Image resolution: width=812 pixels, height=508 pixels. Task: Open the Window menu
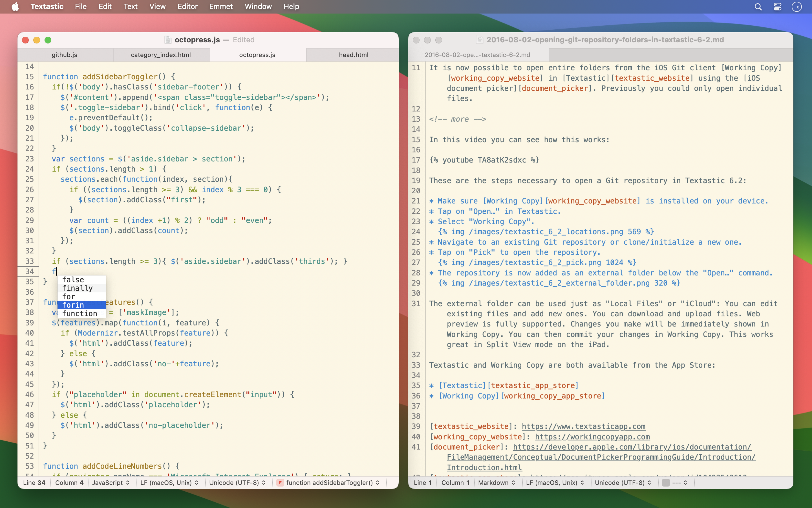click(258, 6)
